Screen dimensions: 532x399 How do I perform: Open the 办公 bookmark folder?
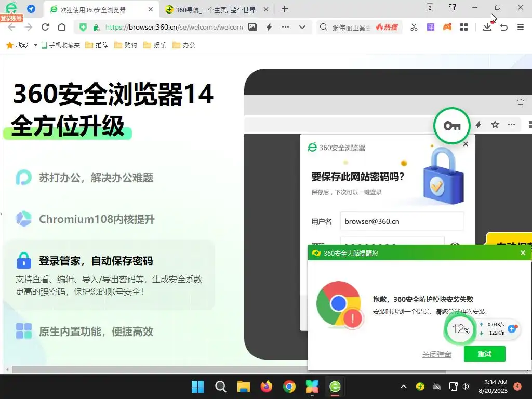[x=184, y=45]
